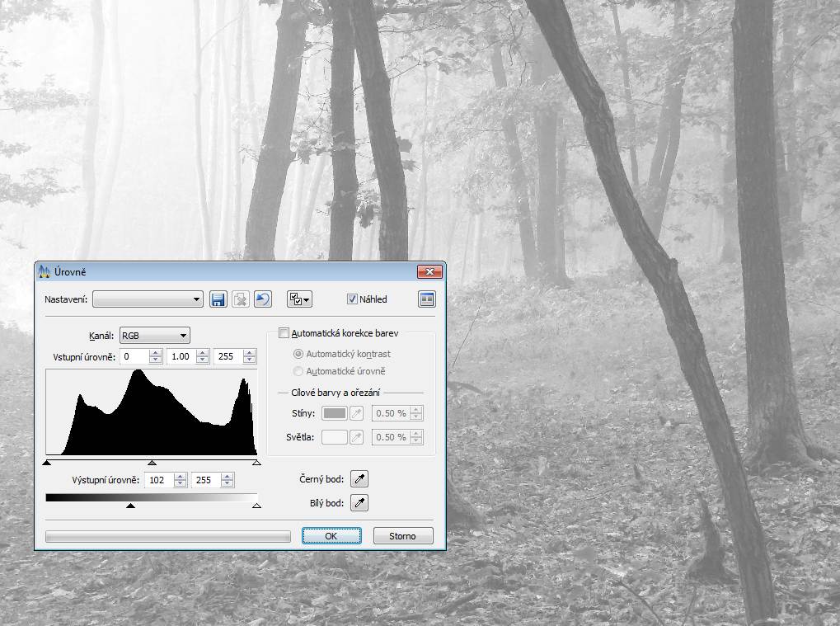Click the output black level slider marker
Image resolution: width=840 pixels, height=626 pixels.
130,505
